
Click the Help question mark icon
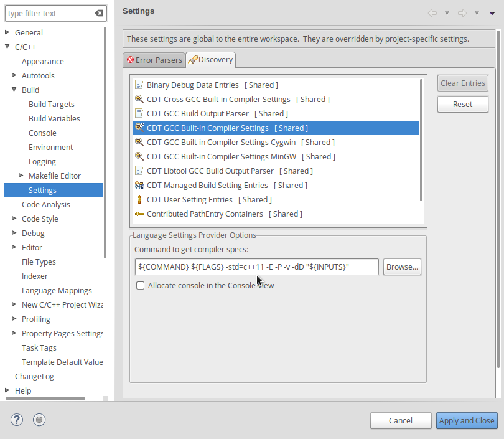click(17, 420)
